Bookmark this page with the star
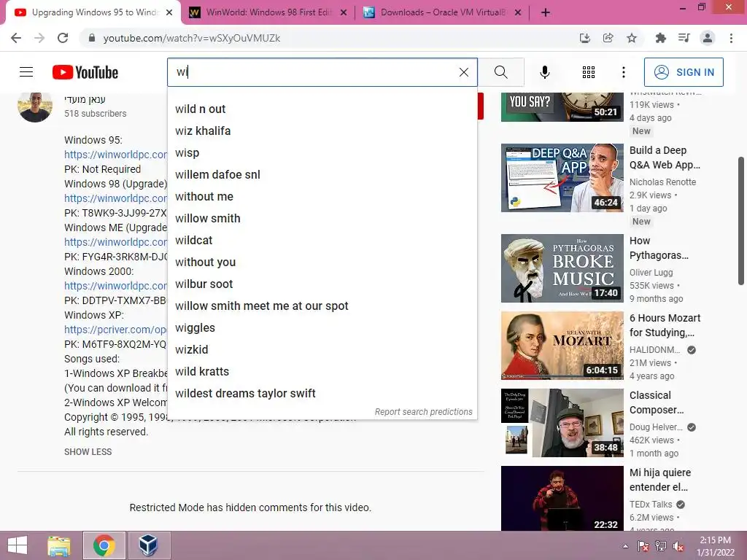 coord(632,38)
